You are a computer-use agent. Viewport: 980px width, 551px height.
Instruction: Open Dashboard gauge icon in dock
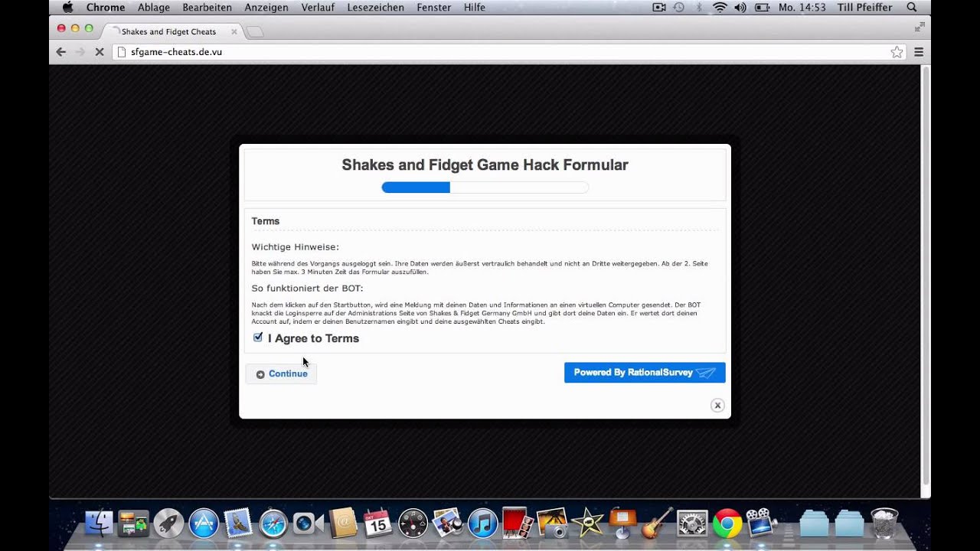[413, 523]
